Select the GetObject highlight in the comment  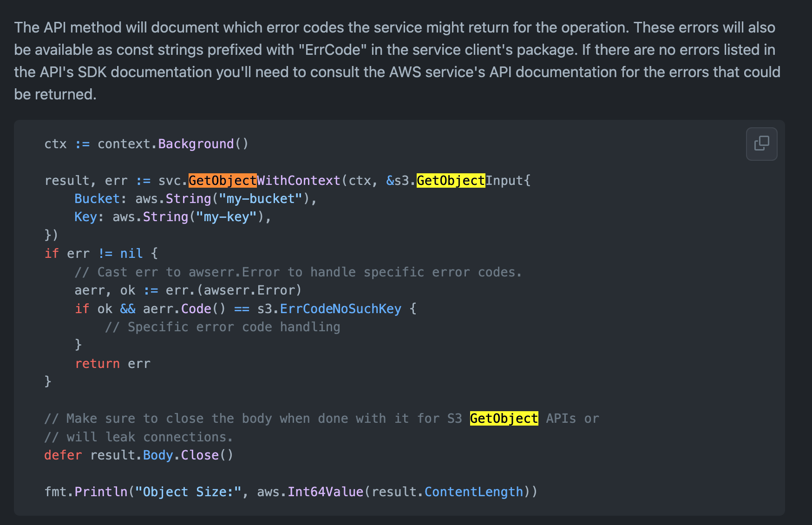[x=503, y=418]
